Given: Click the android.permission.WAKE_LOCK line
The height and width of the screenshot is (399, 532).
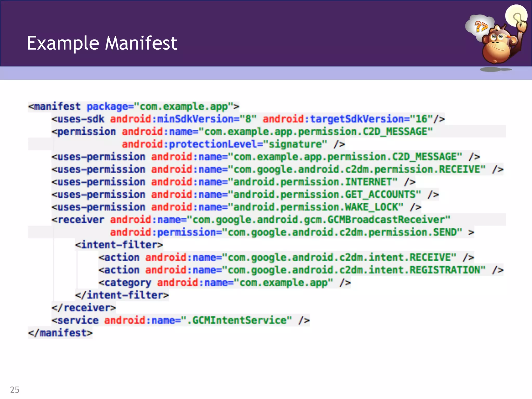Looking at the screenshot, I should [x=236, y=207].
